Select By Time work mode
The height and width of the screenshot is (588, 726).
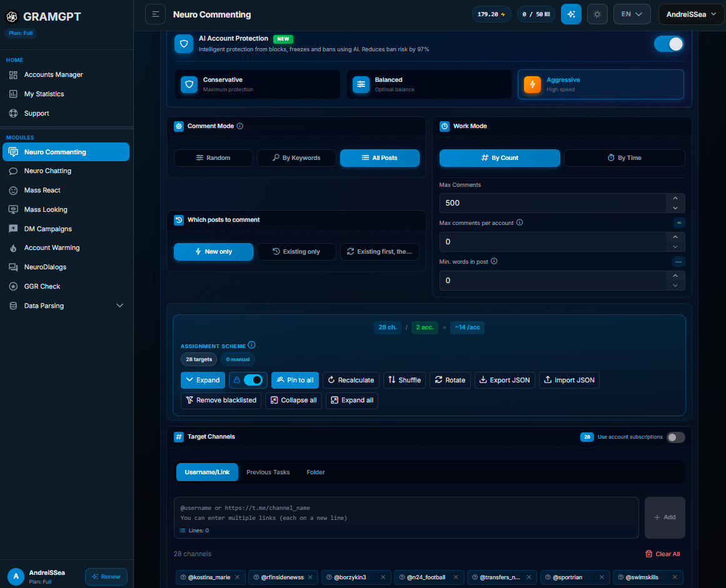[624, 157]
